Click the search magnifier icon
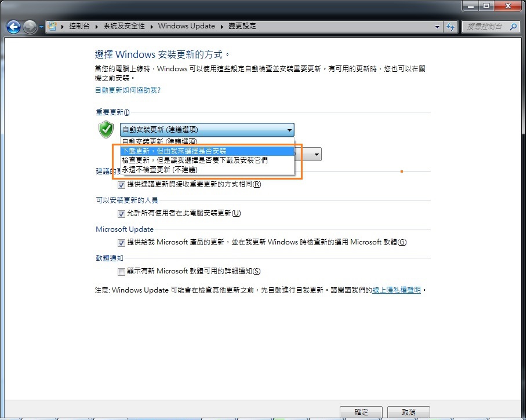Viewport: 527px width, 420px height. [513, 27]
